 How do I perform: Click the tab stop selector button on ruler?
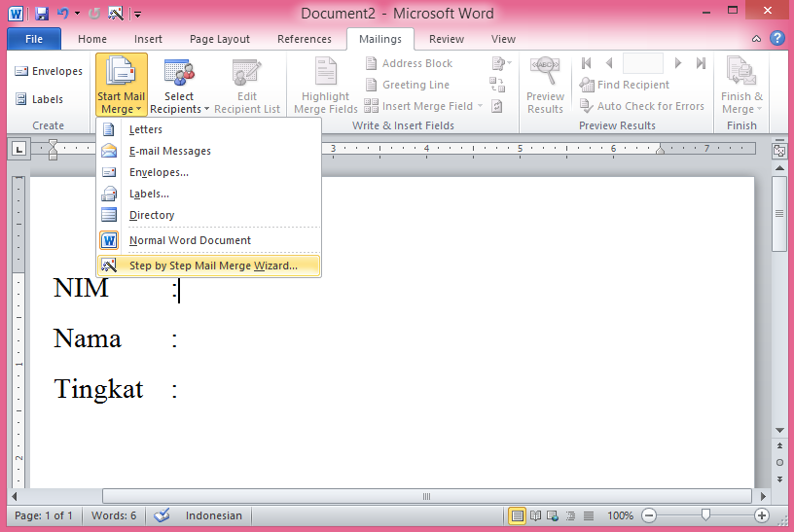coord(18,149)
